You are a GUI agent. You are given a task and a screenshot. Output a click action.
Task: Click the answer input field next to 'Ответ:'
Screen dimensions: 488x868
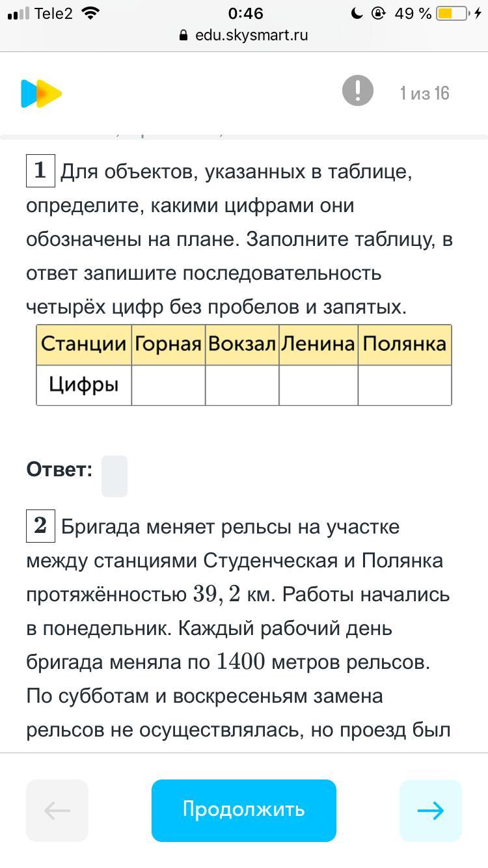pyautogui.click(x=115, y=476)
